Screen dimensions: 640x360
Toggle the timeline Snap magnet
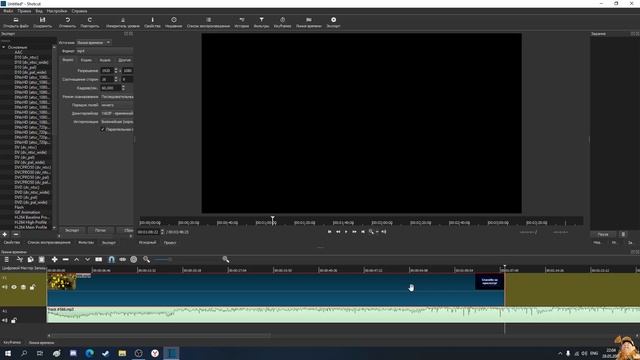click(x=111, y=260)
